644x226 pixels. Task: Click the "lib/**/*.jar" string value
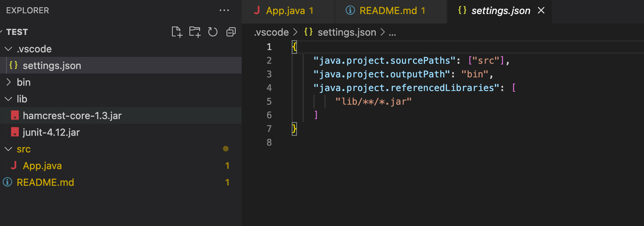[374, 101]
